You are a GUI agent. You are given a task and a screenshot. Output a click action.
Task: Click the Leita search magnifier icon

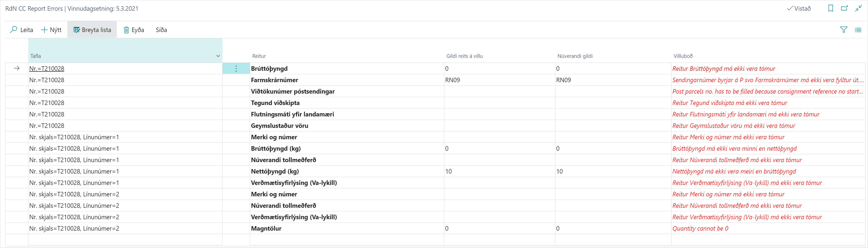[13, 30]
